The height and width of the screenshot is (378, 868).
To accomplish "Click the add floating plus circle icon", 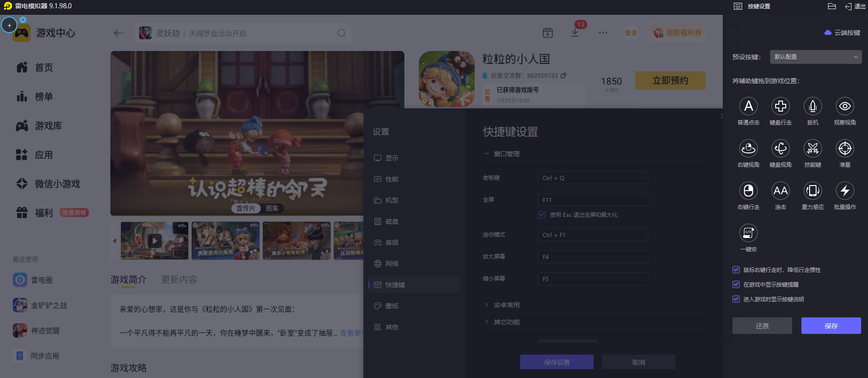I will tap(9, 25).
